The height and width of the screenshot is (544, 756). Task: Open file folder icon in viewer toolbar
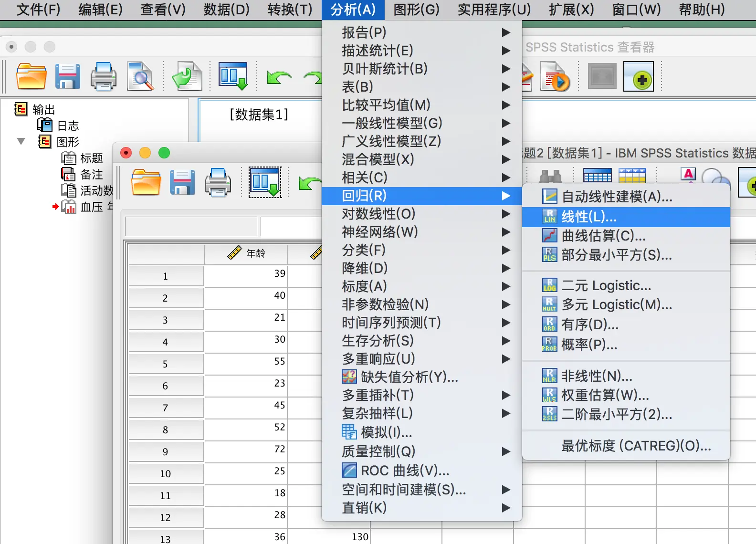[31, 76]
